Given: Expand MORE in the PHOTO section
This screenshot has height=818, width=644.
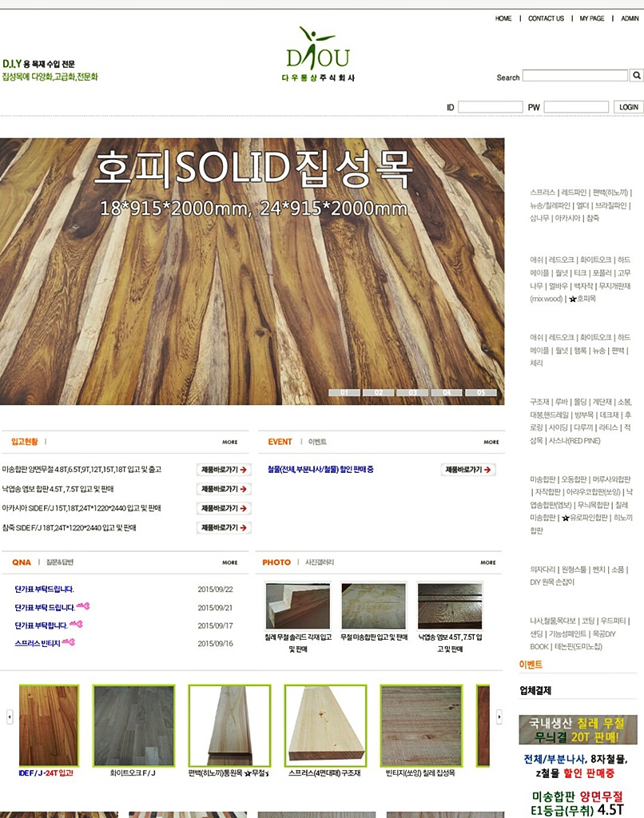Looking at the screenshot, I should pyautogui.click(x=487, y=562).
